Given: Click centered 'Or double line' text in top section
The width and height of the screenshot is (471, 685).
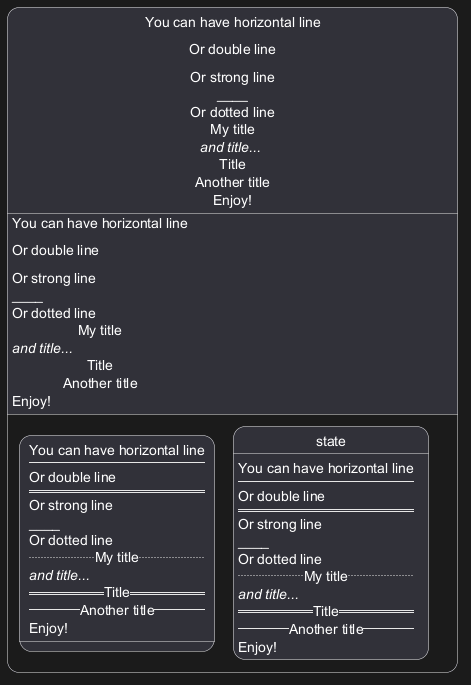Looking at the screenshot, I should click(232, 49).
